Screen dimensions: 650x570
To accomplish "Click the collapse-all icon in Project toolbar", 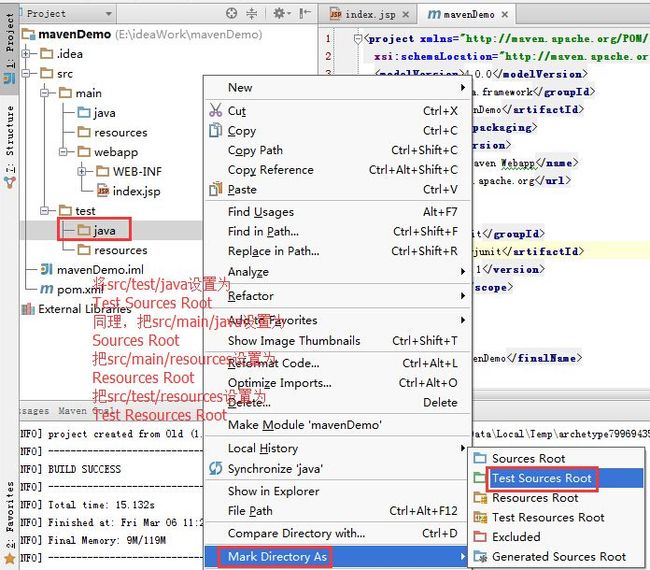I will pos(252,14).
